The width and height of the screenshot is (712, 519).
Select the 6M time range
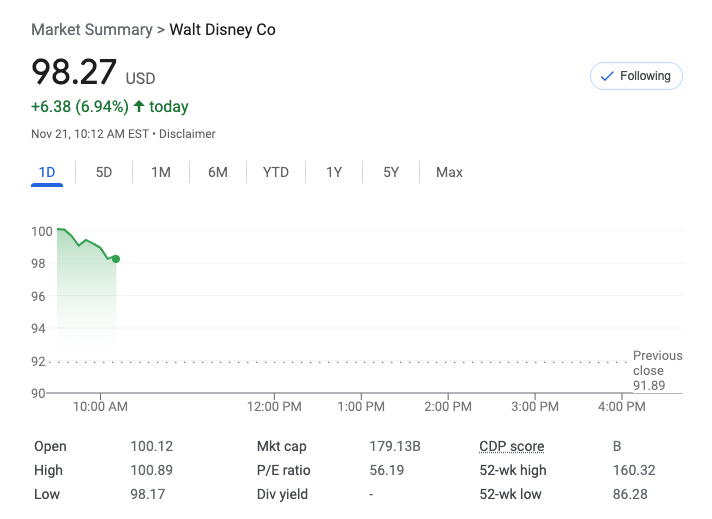(x=218, y=173)
